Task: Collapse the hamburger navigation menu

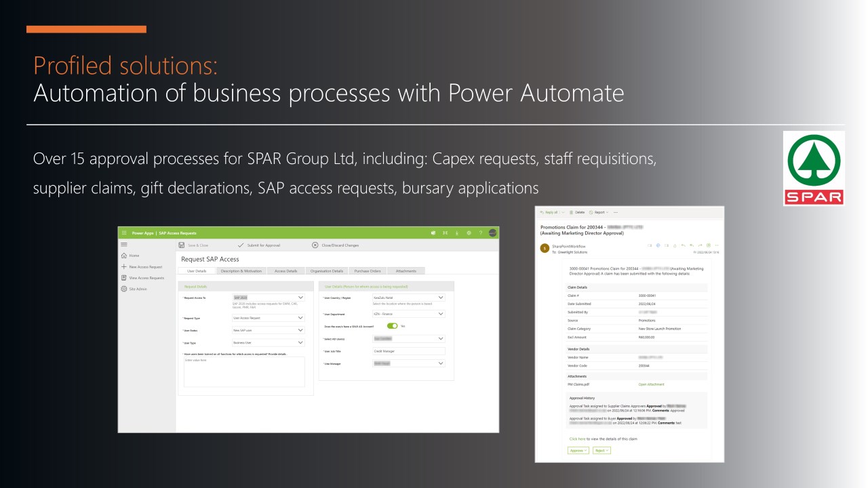Action: [x=123, y=244]
